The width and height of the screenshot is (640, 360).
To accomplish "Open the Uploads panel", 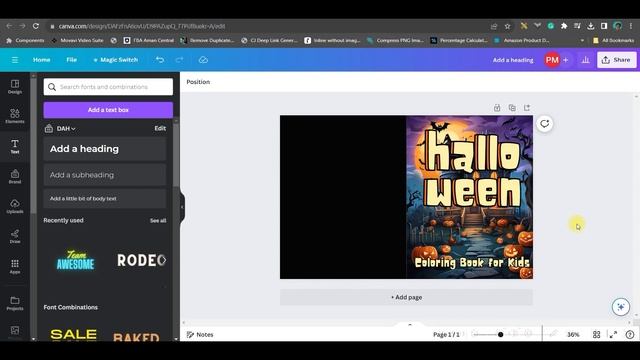I will [x=15, y=206].
